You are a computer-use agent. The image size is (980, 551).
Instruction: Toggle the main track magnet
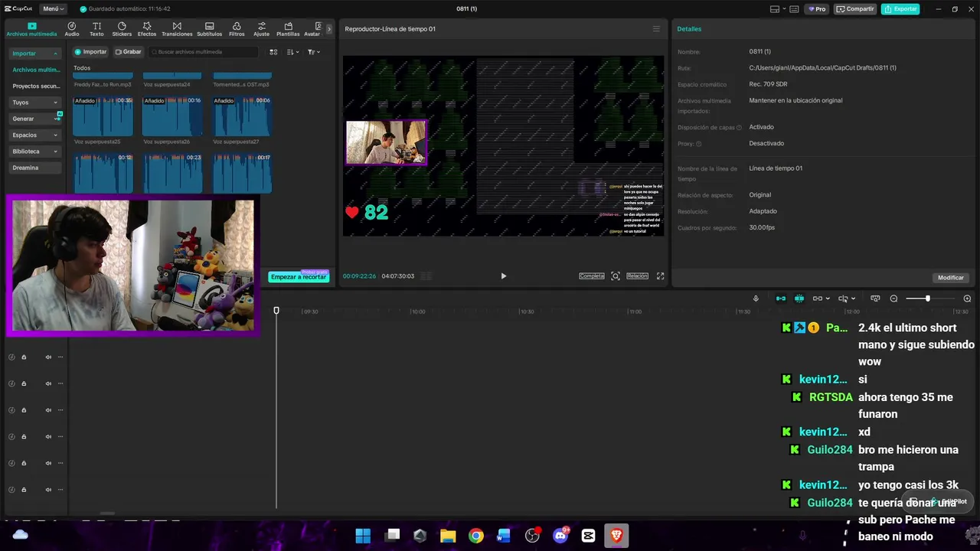pyautogui.click(x=781, y=298)
